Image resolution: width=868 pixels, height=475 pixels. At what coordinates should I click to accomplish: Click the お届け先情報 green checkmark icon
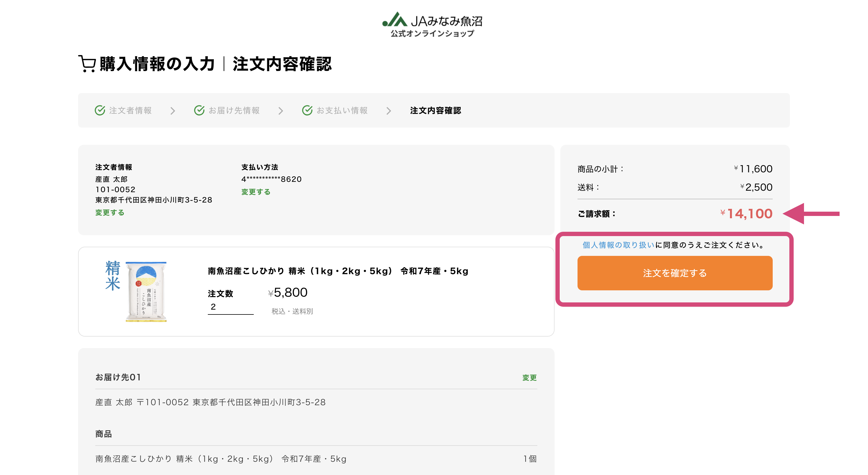[199, 110]
